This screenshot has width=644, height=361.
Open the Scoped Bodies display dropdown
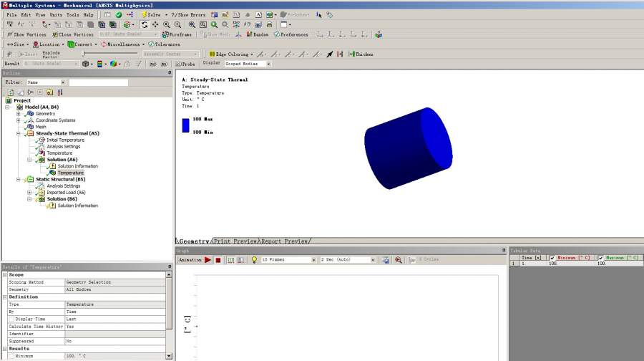269,64
